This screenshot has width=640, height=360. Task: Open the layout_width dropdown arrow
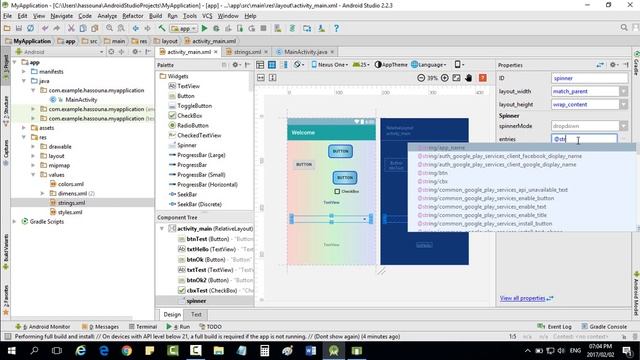coord(623,91)
